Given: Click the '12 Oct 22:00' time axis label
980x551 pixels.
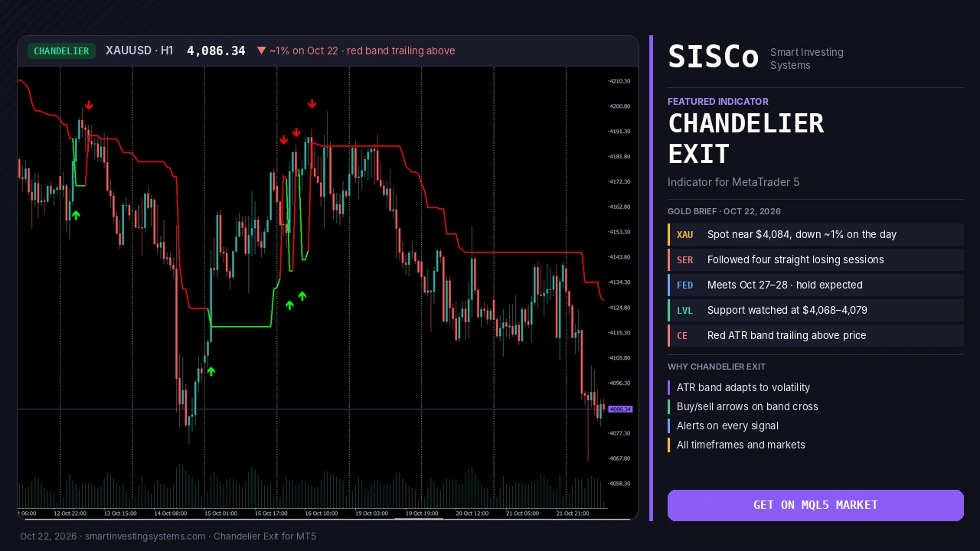Looking at the screenshot, I should (70, 514).
